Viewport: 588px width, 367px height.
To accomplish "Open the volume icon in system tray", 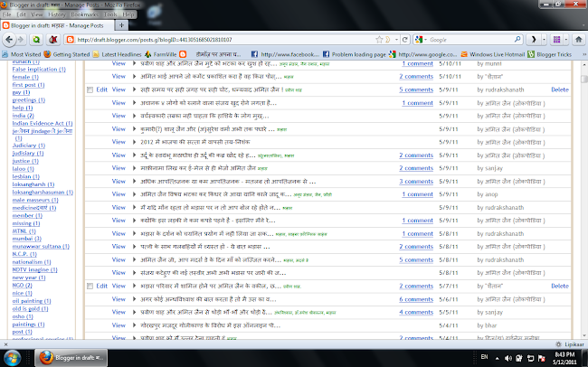I will (508, 358).
